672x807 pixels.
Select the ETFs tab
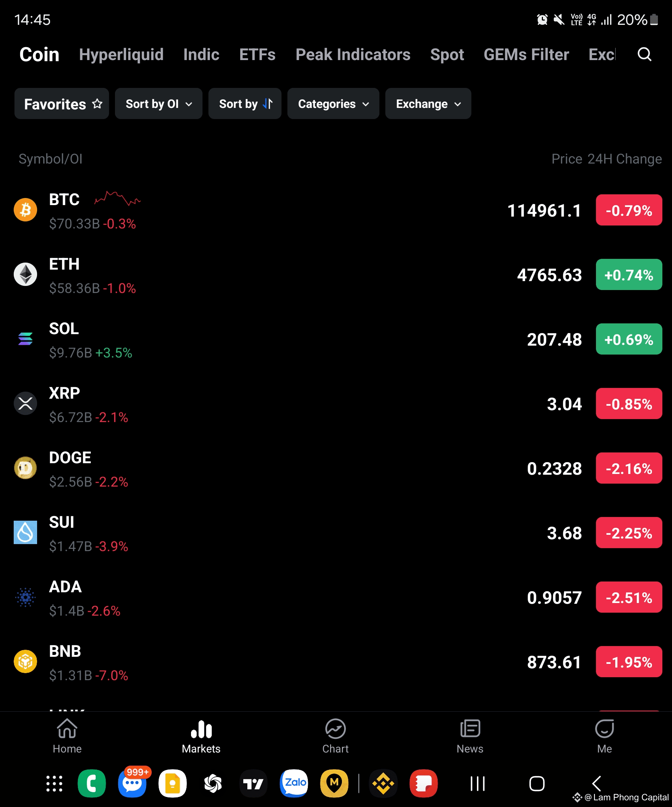tap(257, 55)
